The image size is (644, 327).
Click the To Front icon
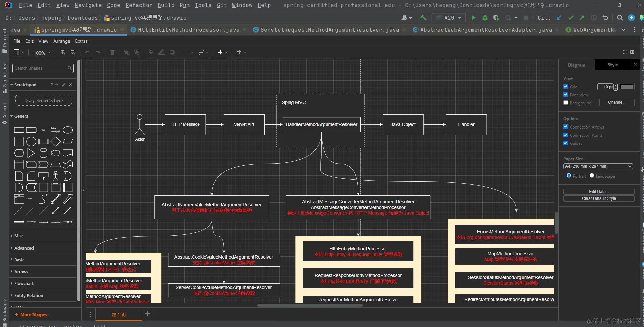click(127, 52)
